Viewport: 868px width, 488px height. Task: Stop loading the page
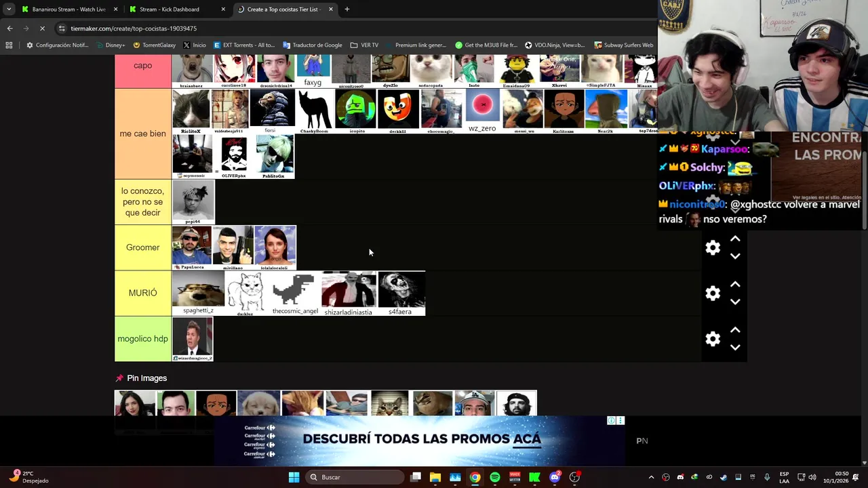click(x=42, y=28)
